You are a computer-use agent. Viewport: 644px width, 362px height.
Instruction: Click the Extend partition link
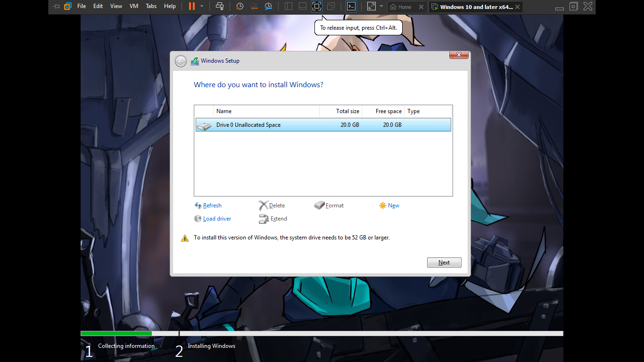click(279, 219)
